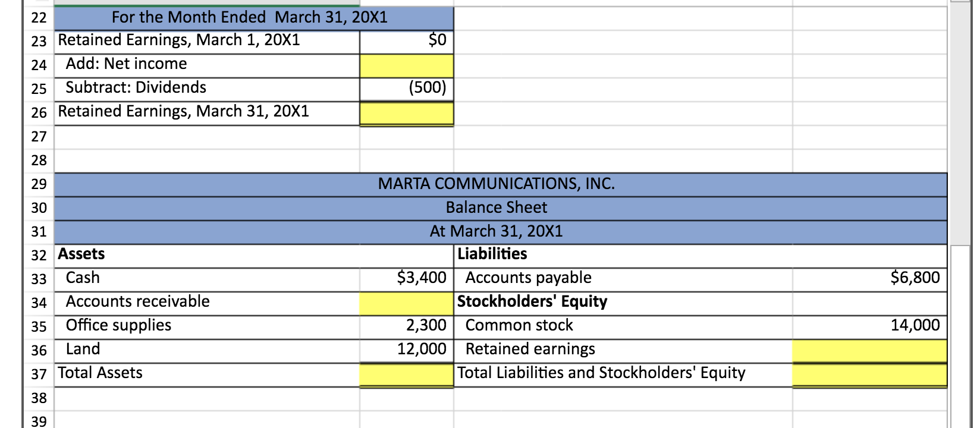The width and height of the screenshot is (980, 428).
Task: Click row header 33
Action: click(39, 279)
